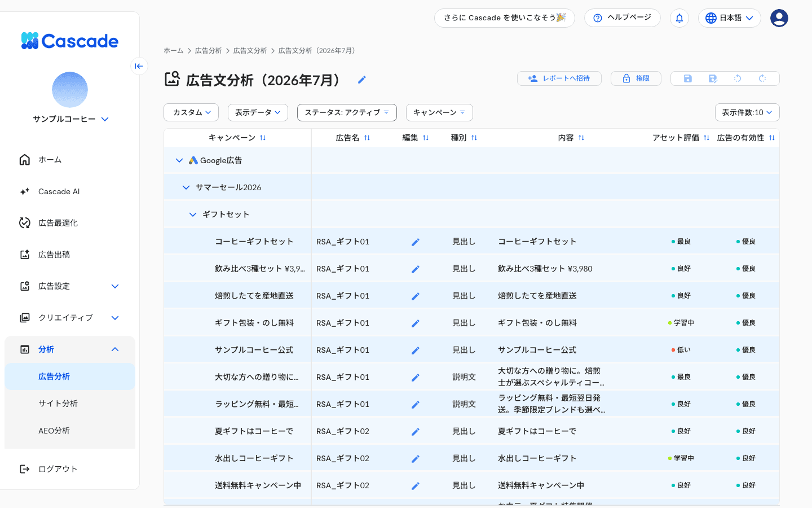Collapse the サマーセール2026 campaign row
The height and width of the screenshot is (508, 812).
click(186, 187)
